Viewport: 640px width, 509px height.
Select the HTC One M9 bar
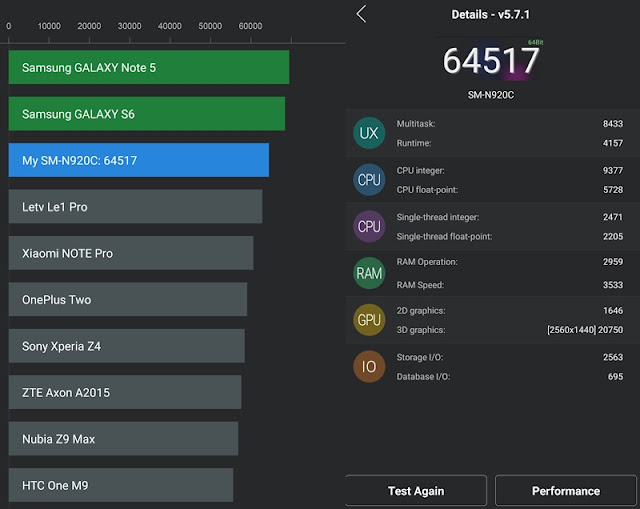point(121,485)
